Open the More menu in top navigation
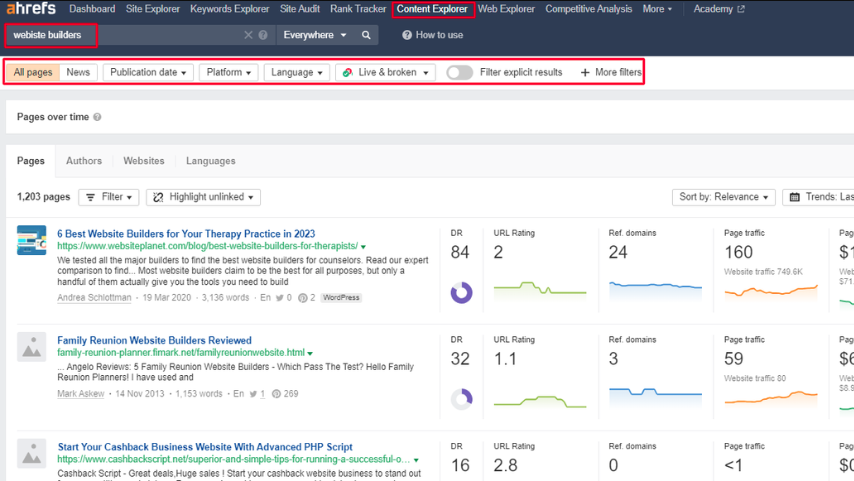Viewport: 854px width, 481px height. [x=657, y=9]
